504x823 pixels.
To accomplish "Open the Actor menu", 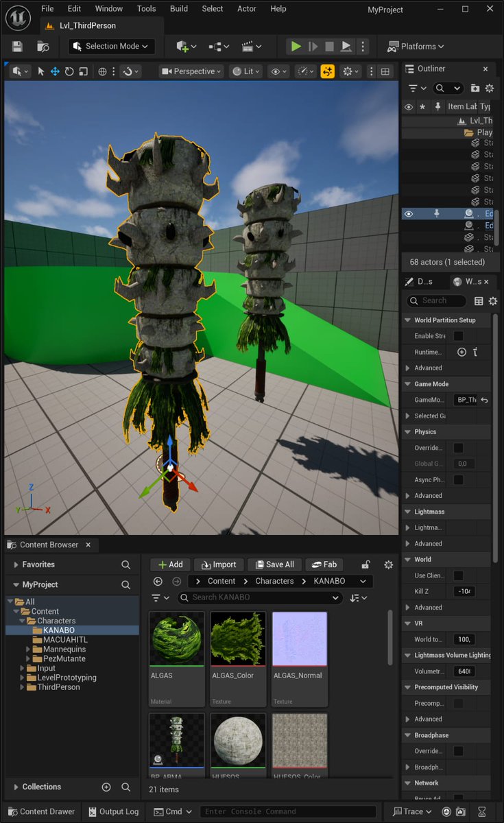I will point(247,9).
